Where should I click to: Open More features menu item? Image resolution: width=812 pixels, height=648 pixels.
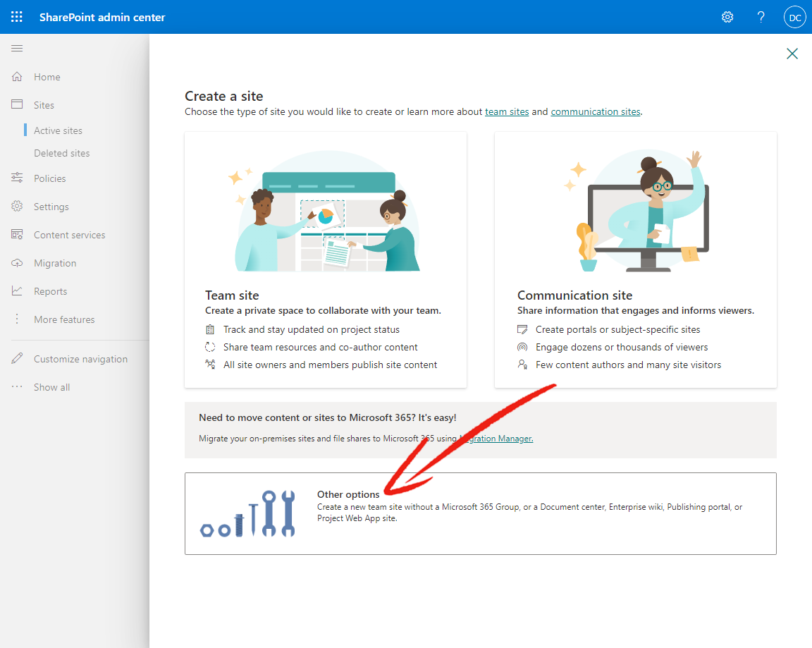coord(64,319)
